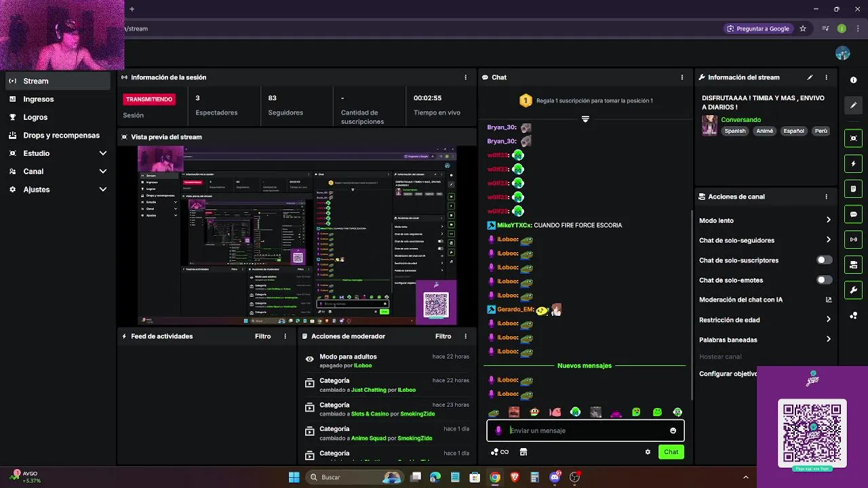Open the info icon in right toolbar

[853, 80]
